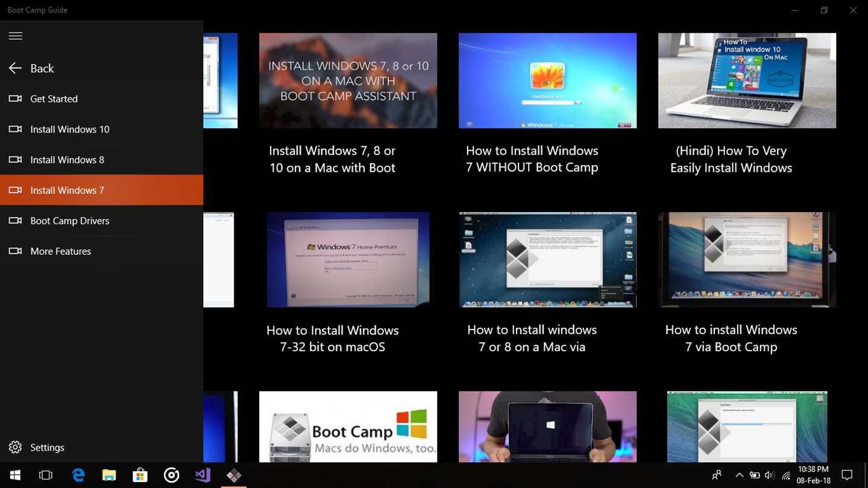Image resolution: width=868 pixels, height=488 pixels.
Task: Click Boot Camp Guide taskbar icon
Action: point(234,475)
